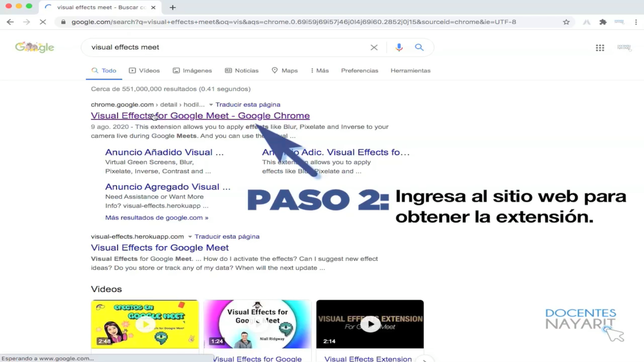644x362 pixels.
Task: Switch to the Noticias tab
Action: (x=242, y=71)
